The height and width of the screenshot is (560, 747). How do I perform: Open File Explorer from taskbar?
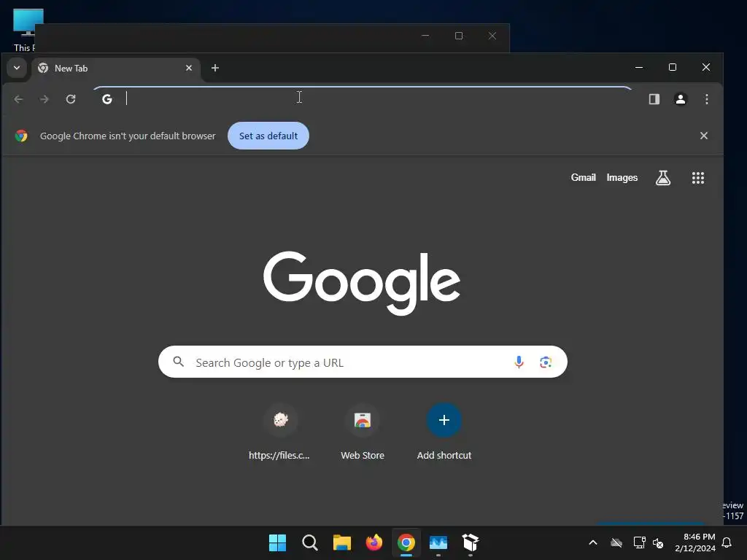[x=341, y=542]
